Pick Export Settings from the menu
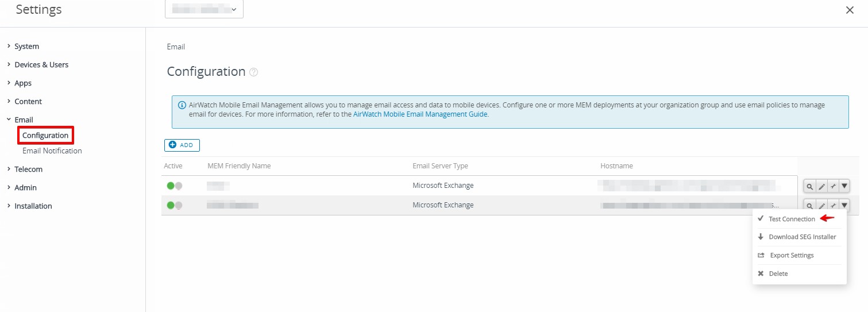This screenshot has height=312, width=868. tap(792, 255)
